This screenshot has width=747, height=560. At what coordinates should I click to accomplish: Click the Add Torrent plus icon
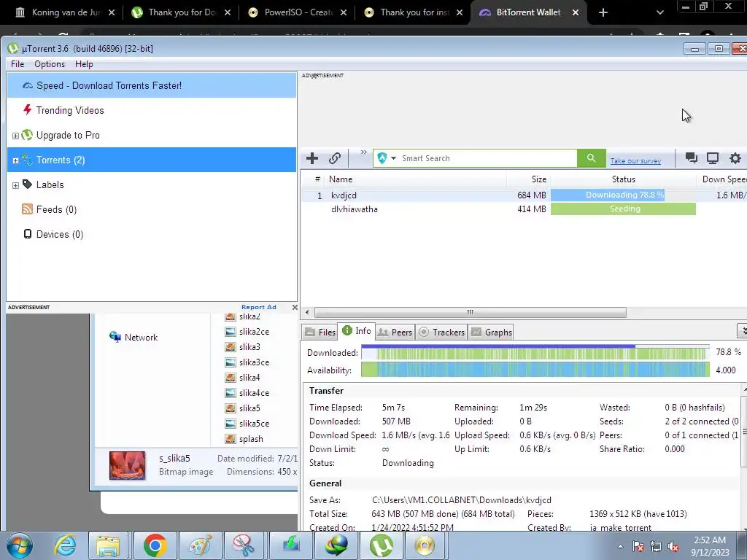pos(312,158)
